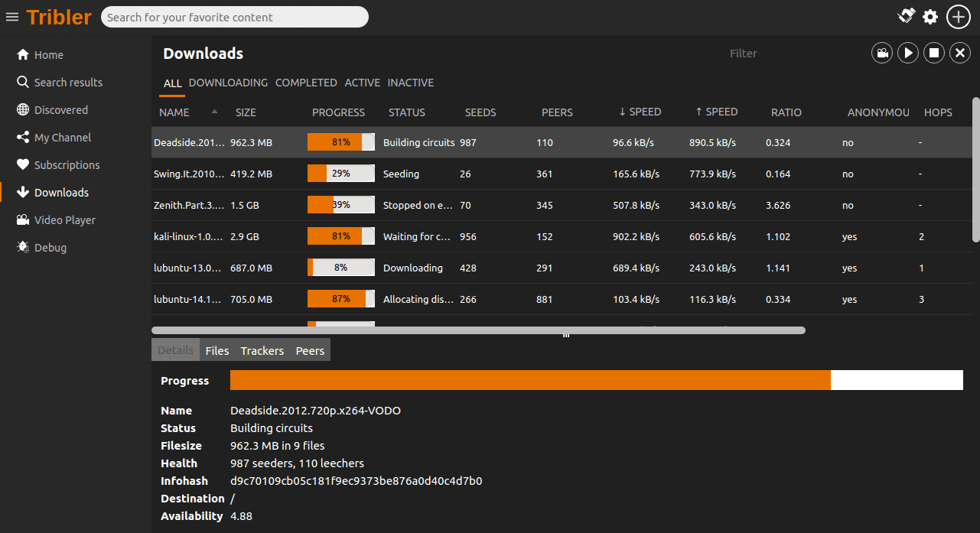Image resolution: width=980 pixels, height=533 pixels.
Task: Switch to the ALL downloads tab
Action: pos(172,83)
